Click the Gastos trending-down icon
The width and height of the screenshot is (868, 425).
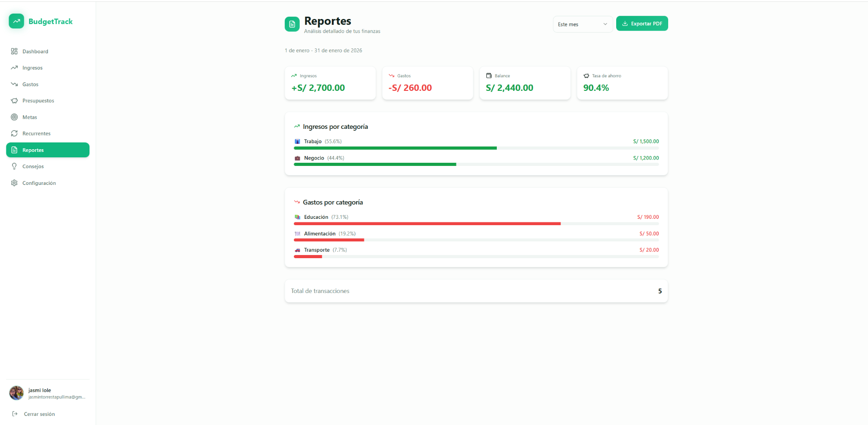click(x=14, y=84)
